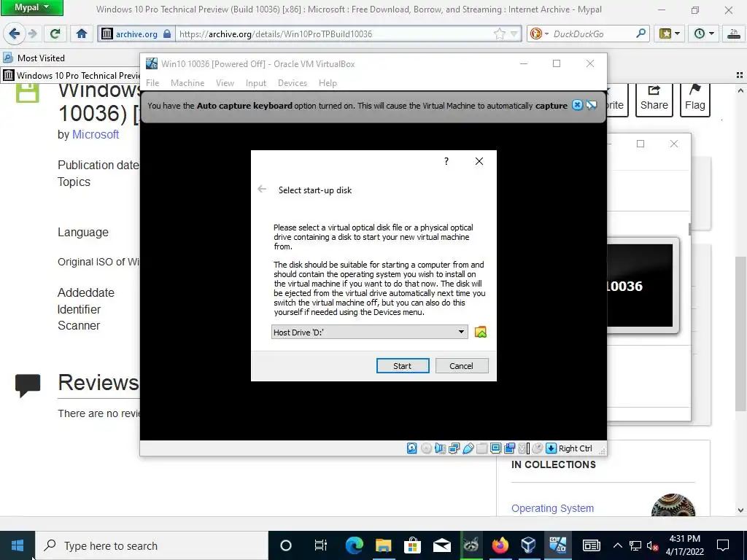
Task: Click the search magnifier in DuckDuckGo box
Action: coord(640,34)
